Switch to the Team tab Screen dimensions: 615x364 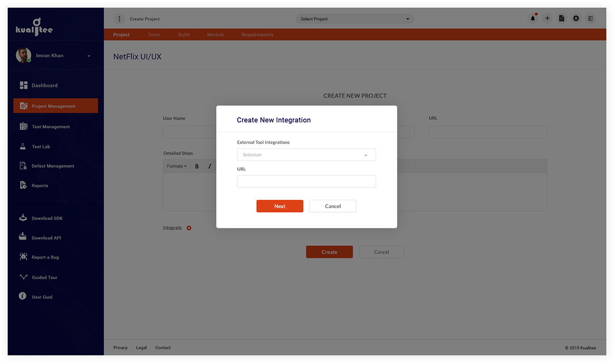(x=154, y=35)
